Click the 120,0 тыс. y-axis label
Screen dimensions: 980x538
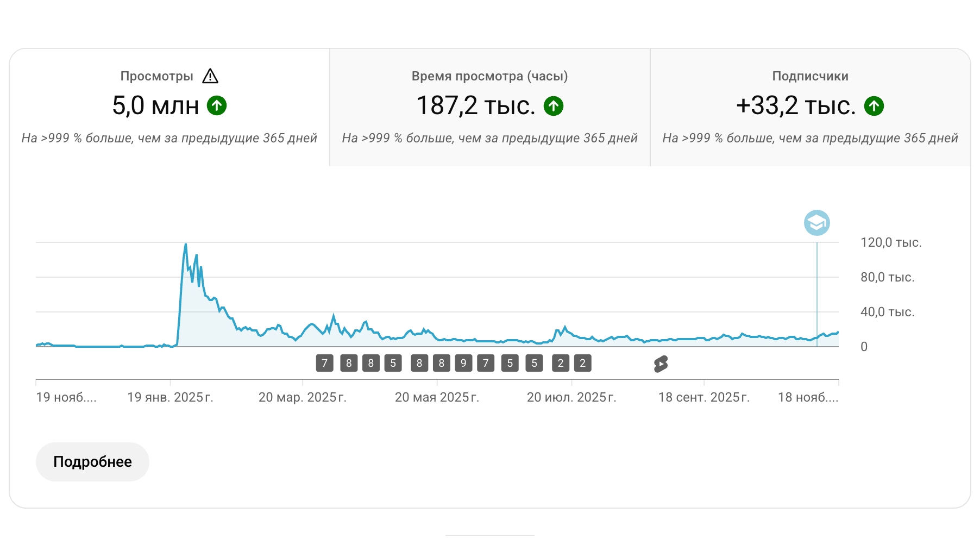pos(890,242)
